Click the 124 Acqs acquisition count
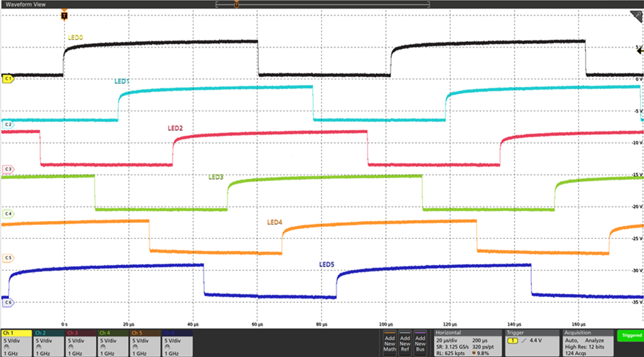 click(575, 353)
